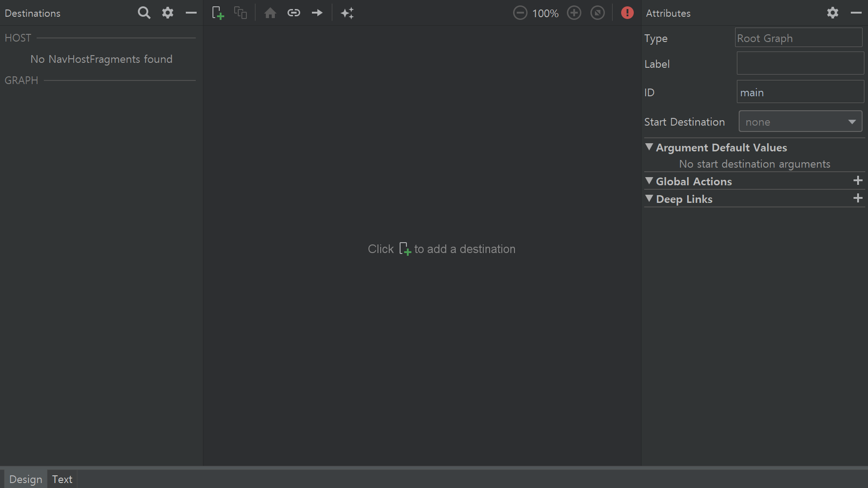Click Group into nested graph icon
Screen dimensions: 868x488
[241, 13]
